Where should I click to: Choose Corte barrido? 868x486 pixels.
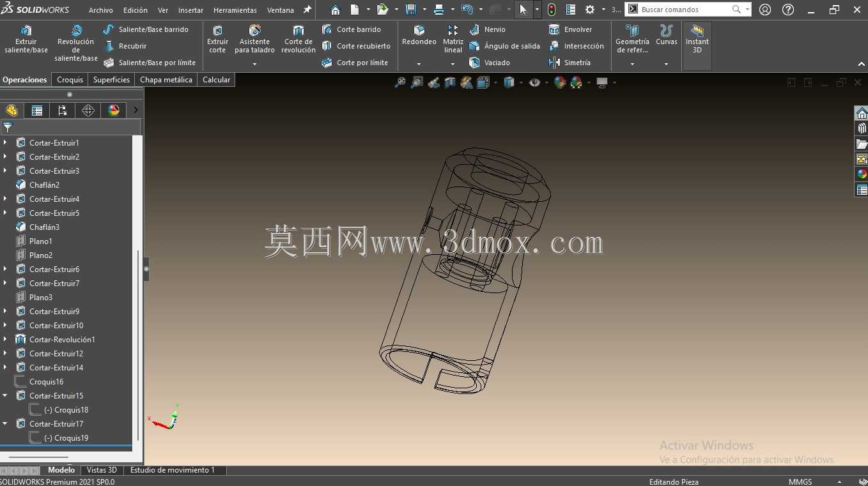coord(351,29)
